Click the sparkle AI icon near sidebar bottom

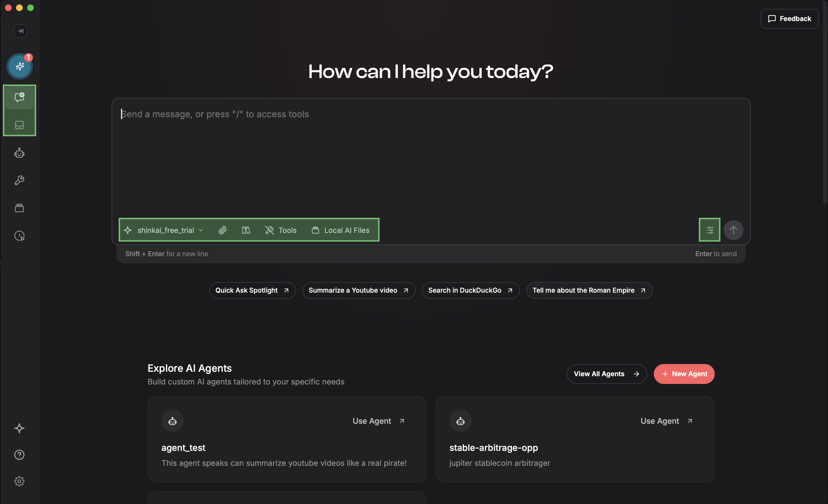point(19,428)
